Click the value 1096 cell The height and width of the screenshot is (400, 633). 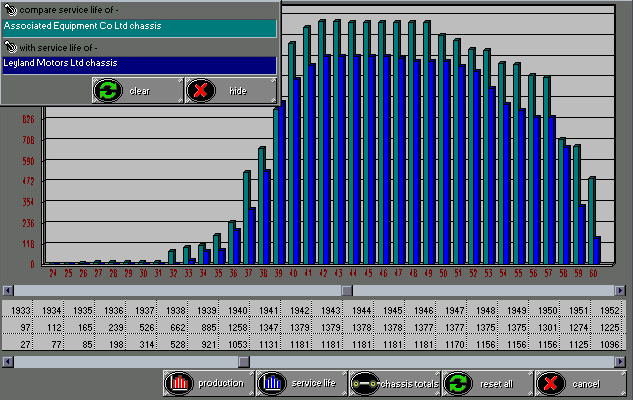(606, 344)
